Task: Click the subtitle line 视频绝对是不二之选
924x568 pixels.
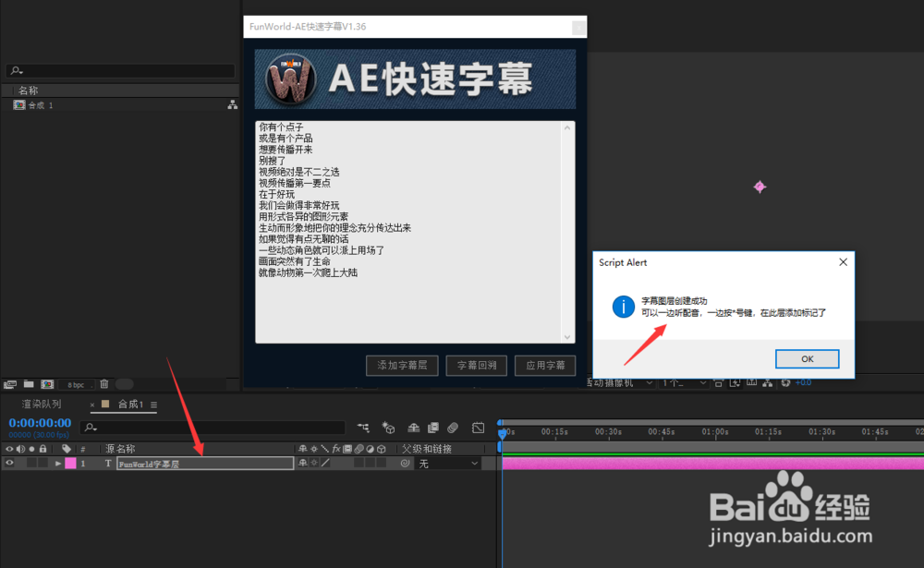Action: click(298, 172)
